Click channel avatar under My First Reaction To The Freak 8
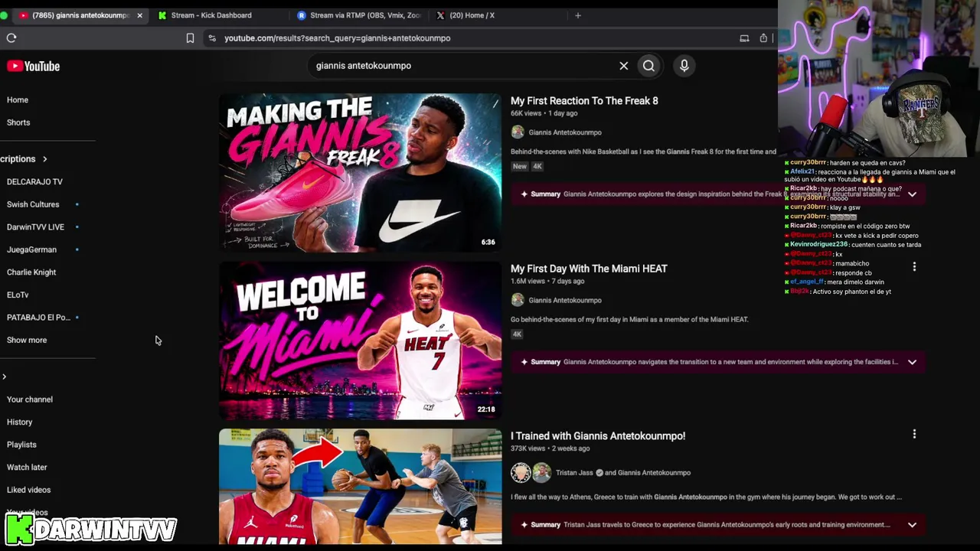This screenshot has height=551, width=980. [x=518, y=132]
